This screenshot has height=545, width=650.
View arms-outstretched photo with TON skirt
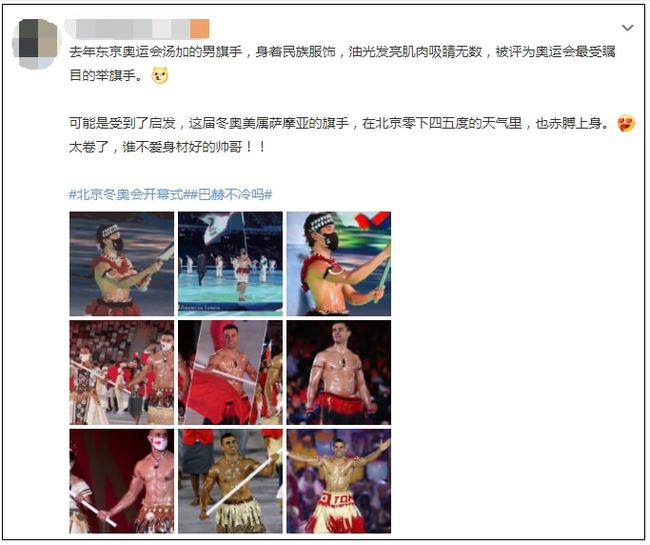click(339, 481)
